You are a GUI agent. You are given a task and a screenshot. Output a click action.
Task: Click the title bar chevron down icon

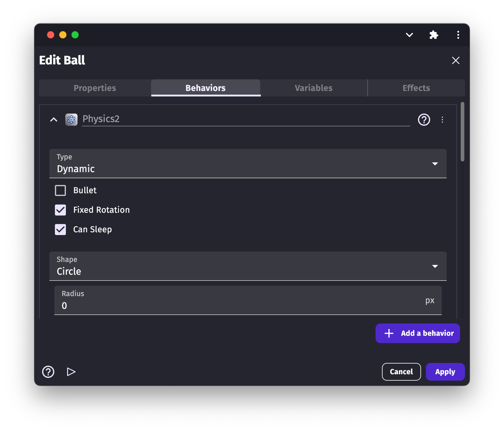click(x=409, y=35)
